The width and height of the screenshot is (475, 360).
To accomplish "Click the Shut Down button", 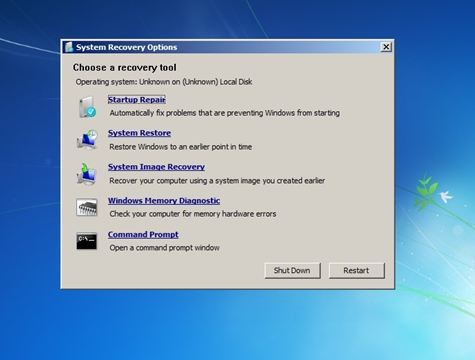I will tap(292, 270).
